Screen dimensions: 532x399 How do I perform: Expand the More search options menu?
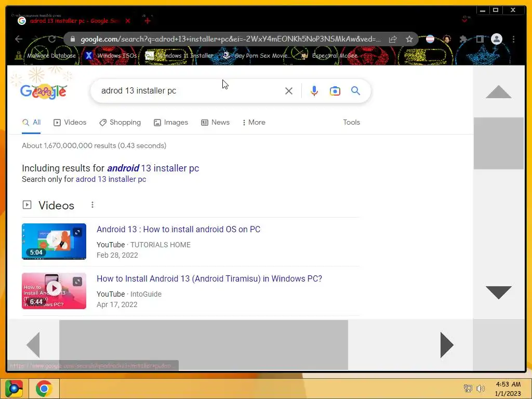pos(254,123)
